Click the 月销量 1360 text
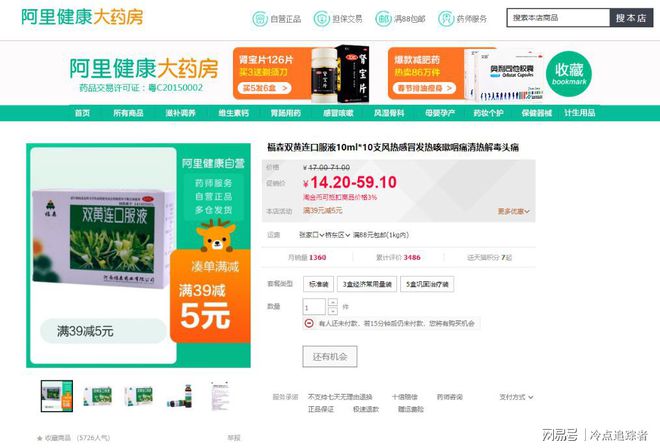Image resolution: width=660 pixels, height=448 pixels. [307, 257]
